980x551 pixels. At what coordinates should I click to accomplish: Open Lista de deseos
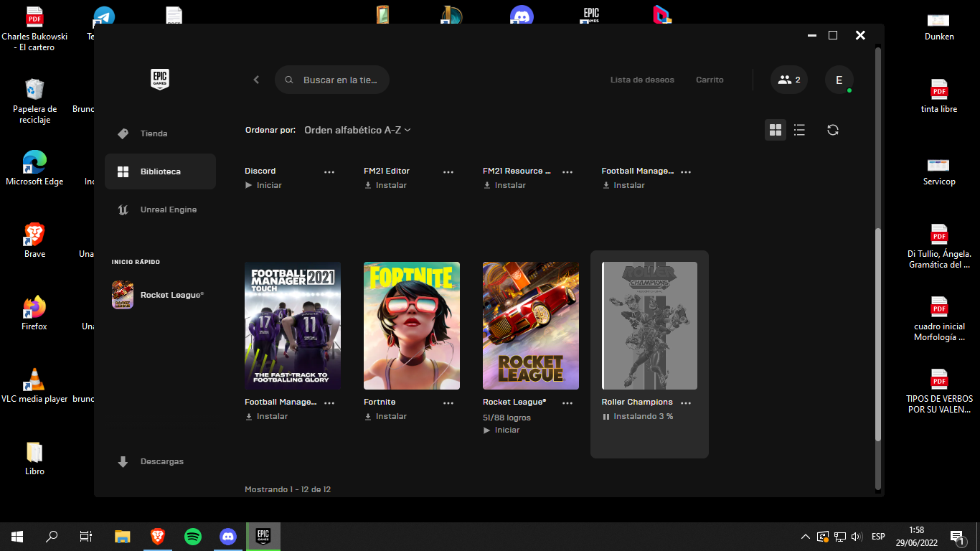[x=642, y=80]
